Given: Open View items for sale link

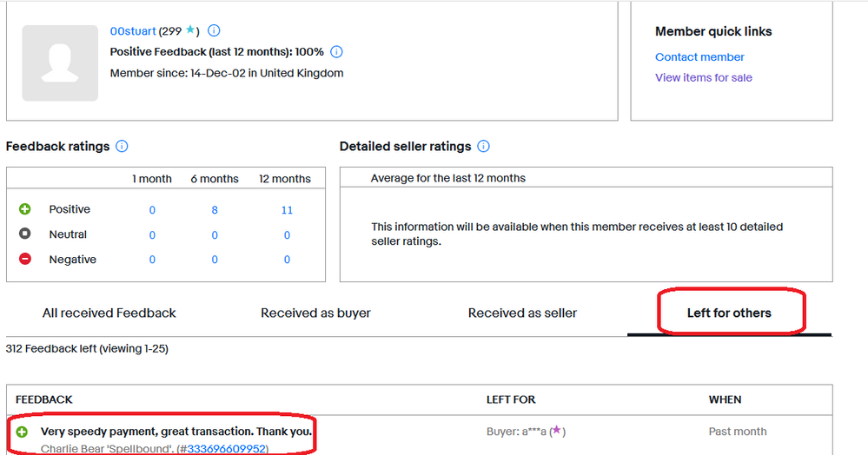Looking at the screenshot, I should 704,77.
